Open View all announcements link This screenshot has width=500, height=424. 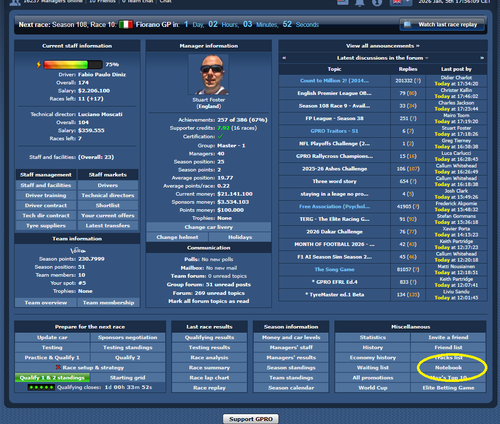[383, 46]
